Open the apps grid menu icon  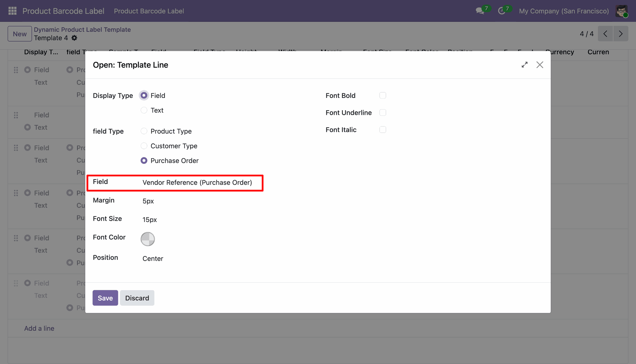tap(12, 11)
